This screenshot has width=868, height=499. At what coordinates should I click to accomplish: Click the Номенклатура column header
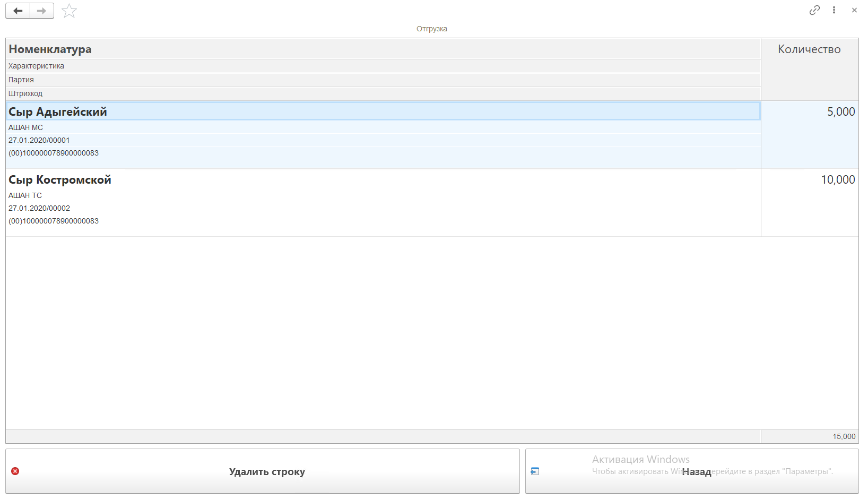click(x=50, y=49)
